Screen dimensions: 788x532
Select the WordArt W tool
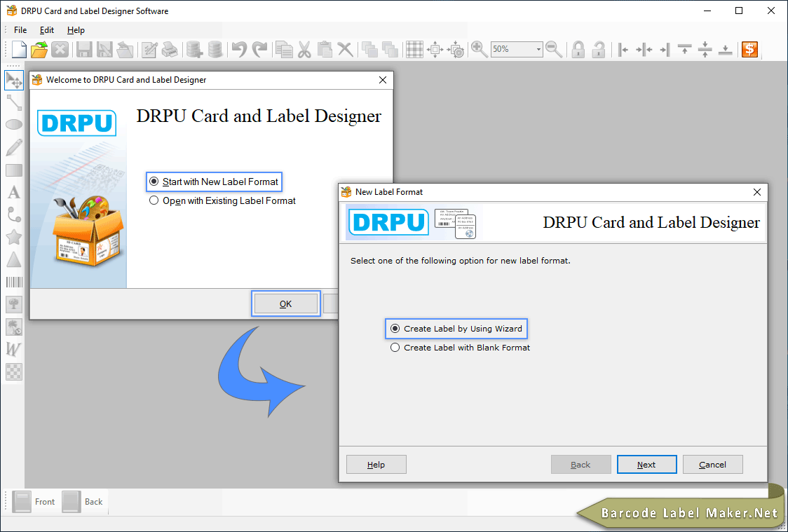[14, 349]
